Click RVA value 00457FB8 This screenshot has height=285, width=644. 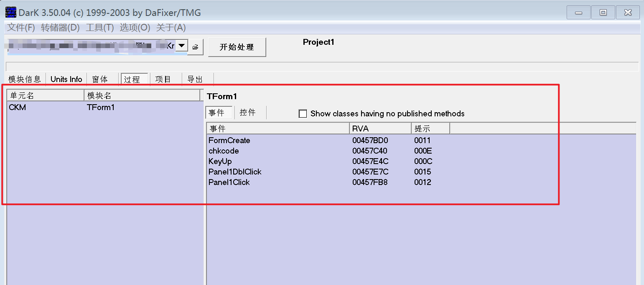370,182
